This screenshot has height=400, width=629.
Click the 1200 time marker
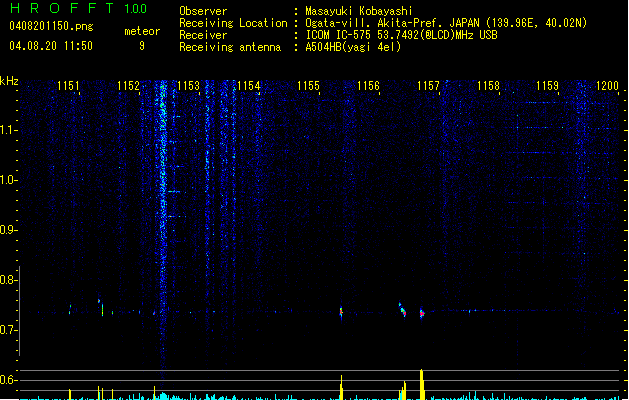tap(607, 86)
